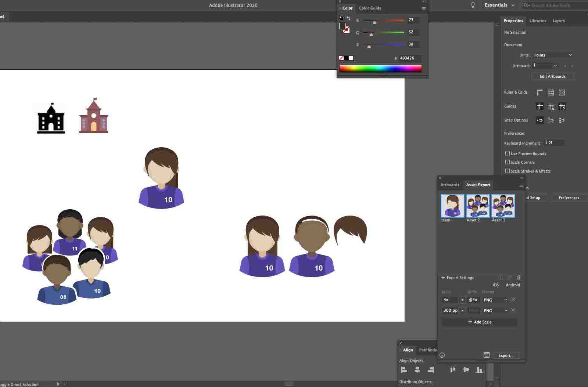Open format dropdown for the 4x scale
The width and height of the screenshot is (588, 387).
(x=495, y=300)
